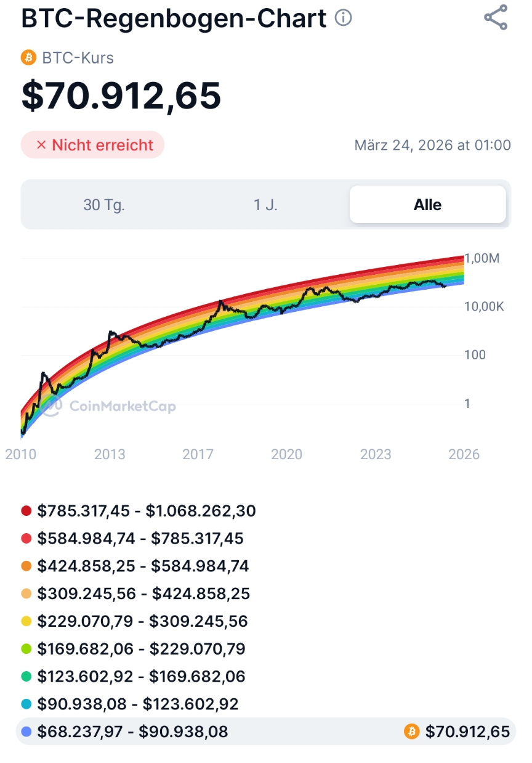Click the red dot of the $584.984,74 band
The width and height of the screenshot is (532, 763).
click(x=25, y=538)
